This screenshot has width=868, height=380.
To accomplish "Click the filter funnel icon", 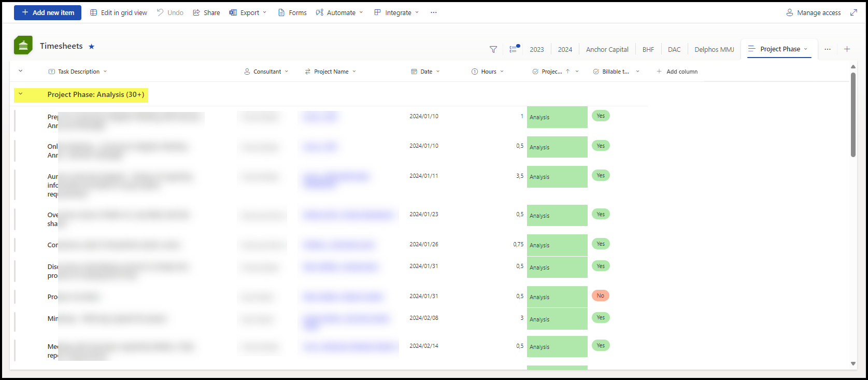I will pyautogui.click(x=493, y=50).
